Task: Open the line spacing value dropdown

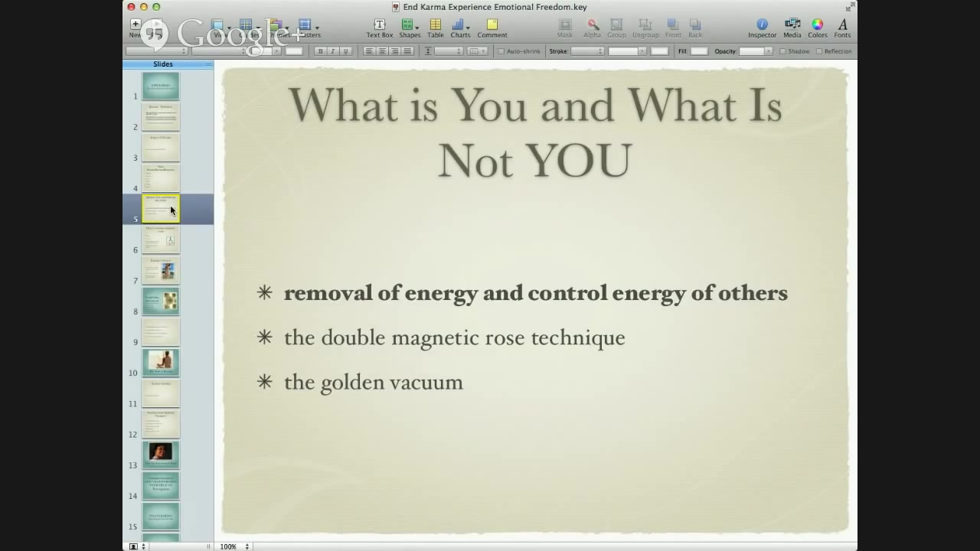Action: coord(449,51)
